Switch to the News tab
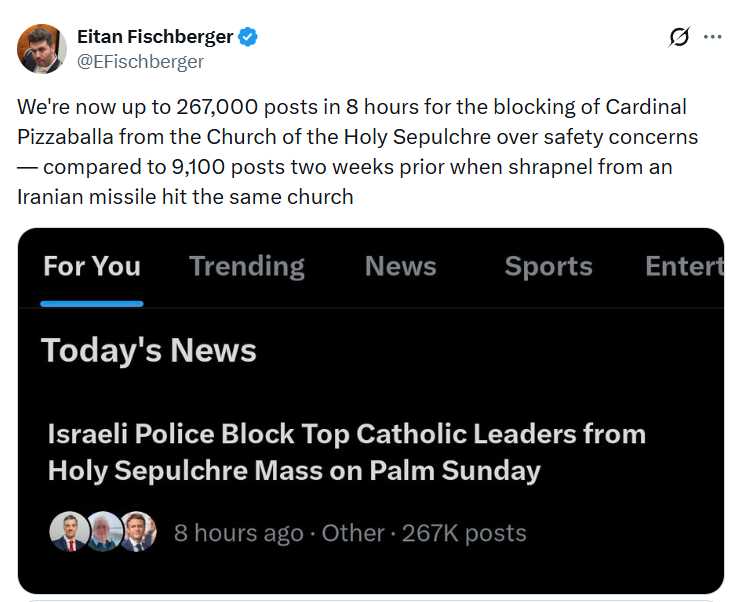 [x=400, y=266]
